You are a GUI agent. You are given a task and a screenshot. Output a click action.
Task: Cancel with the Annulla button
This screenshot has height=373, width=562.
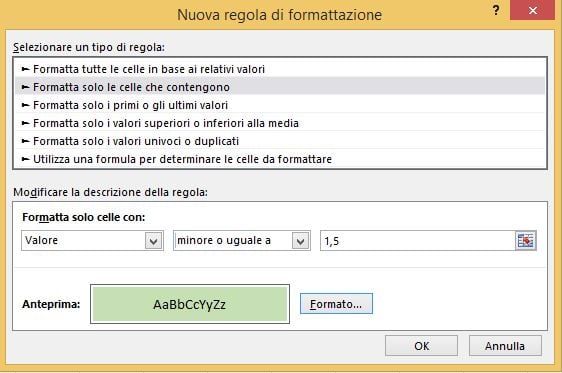pos(505,346)
